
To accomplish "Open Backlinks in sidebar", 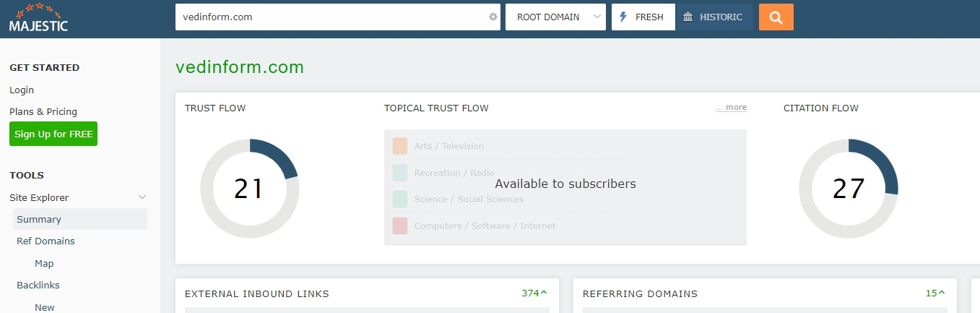I will click(38, 286).
